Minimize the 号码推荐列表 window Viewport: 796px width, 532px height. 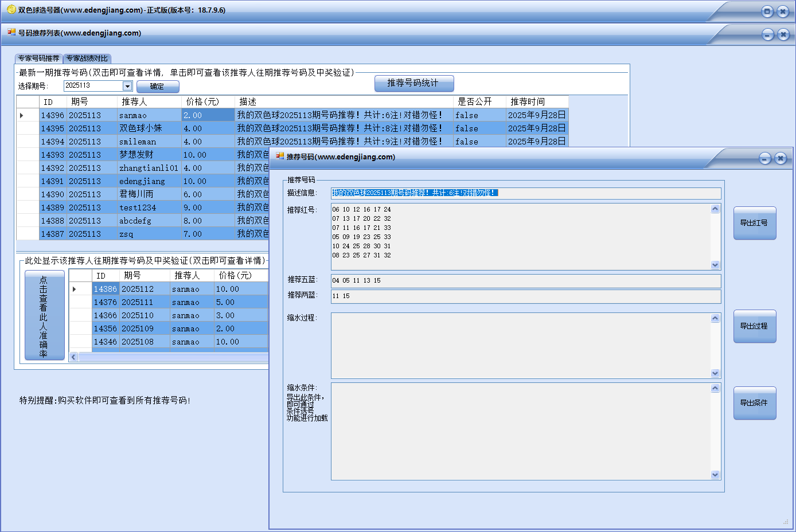tap(767, 35)
